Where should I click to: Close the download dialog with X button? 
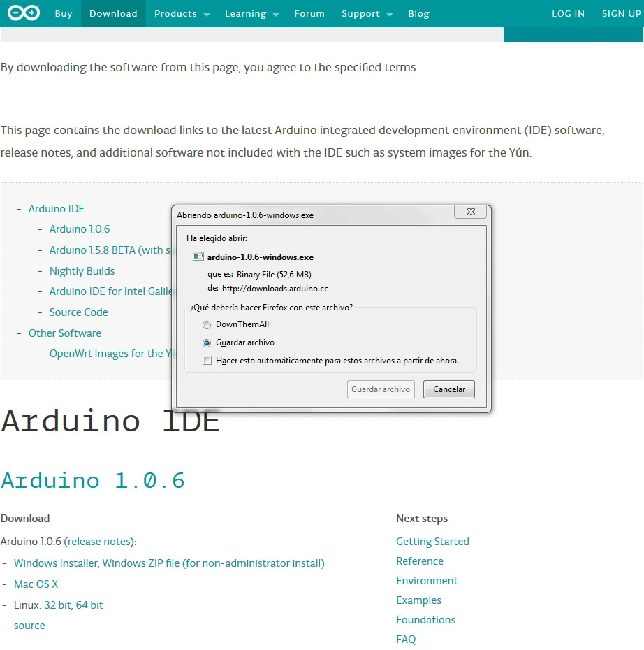click(470, 212)
